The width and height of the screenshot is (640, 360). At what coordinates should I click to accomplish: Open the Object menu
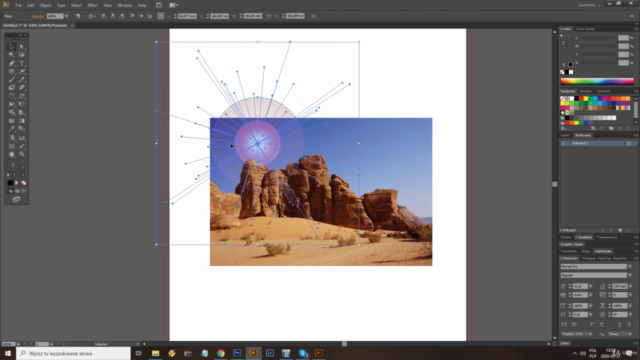pos(45,5)
